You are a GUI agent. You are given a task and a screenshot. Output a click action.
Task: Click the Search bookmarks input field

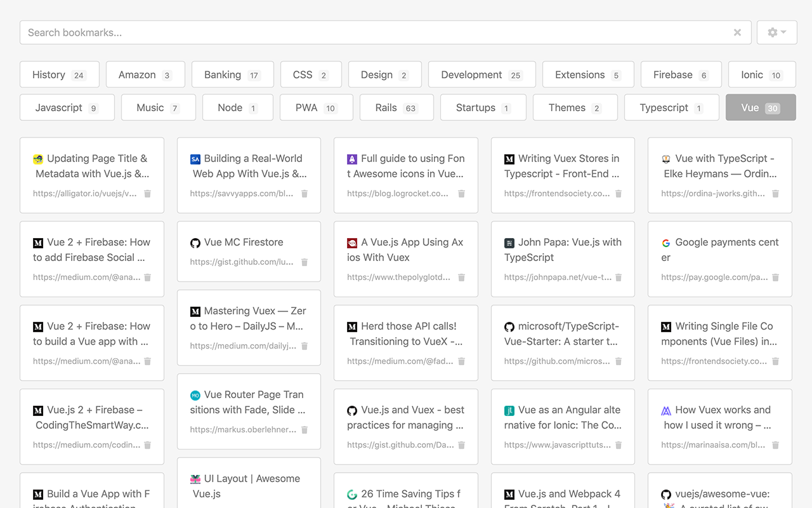click(381, 32)
